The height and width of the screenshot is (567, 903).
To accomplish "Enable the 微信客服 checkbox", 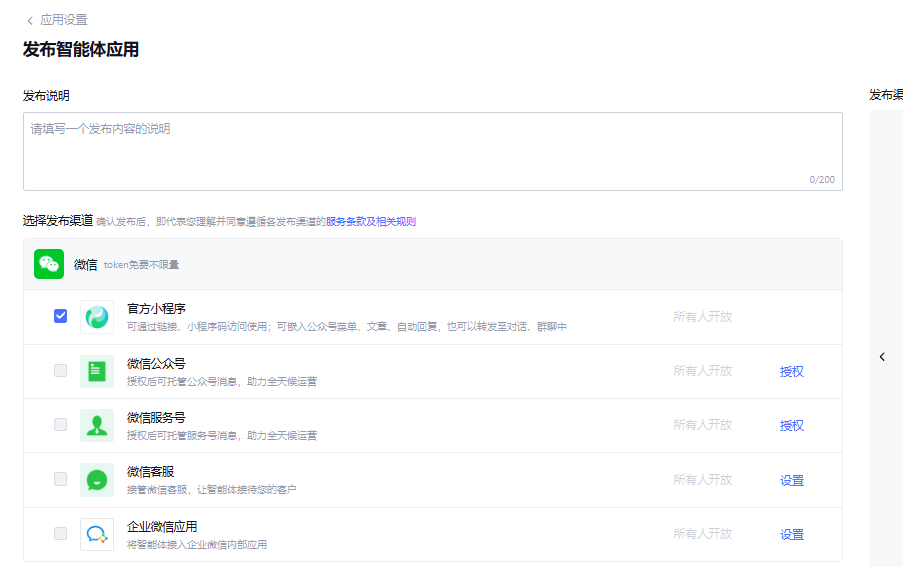I will point(61,479).
